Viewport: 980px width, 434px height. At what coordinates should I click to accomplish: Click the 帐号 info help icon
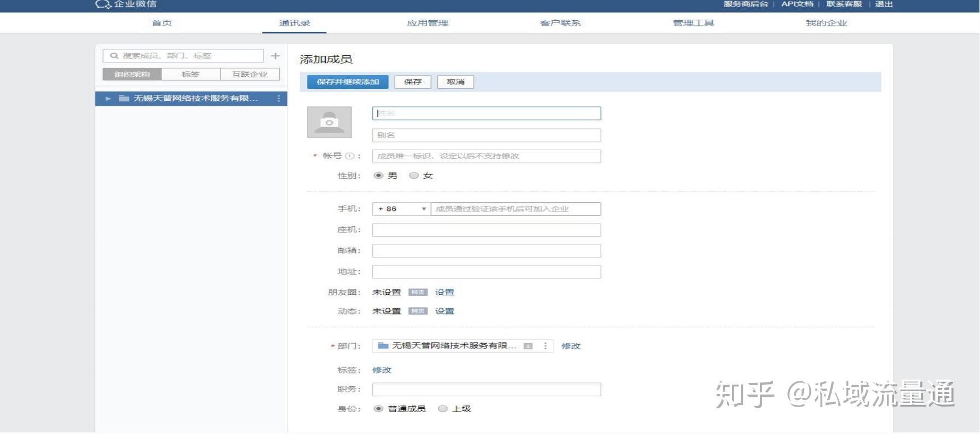349,156
